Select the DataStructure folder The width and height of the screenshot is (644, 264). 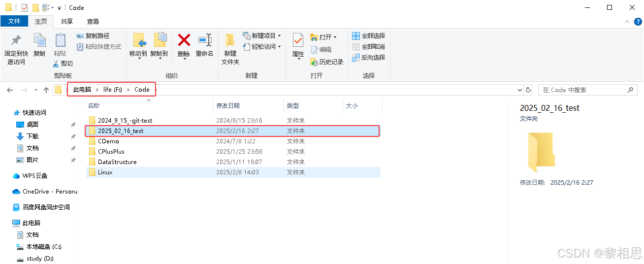click(233, 162)
